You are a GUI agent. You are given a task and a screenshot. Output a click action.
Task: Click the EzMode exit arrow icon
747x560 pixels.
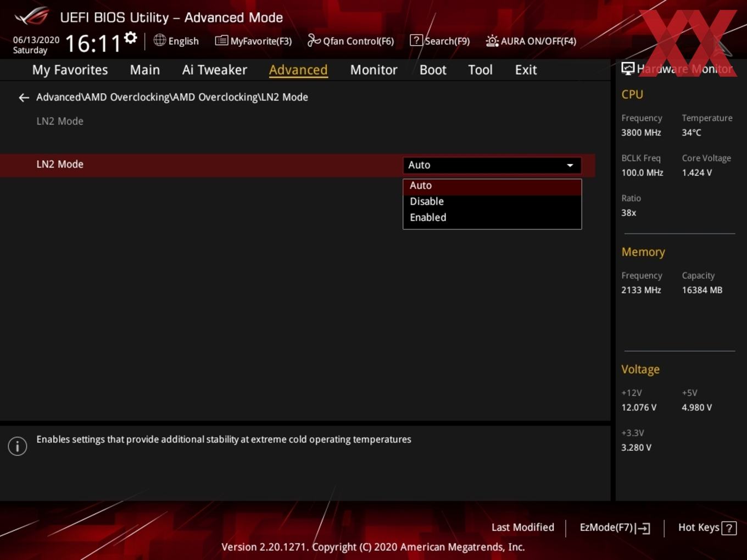[x=643, y=528]
